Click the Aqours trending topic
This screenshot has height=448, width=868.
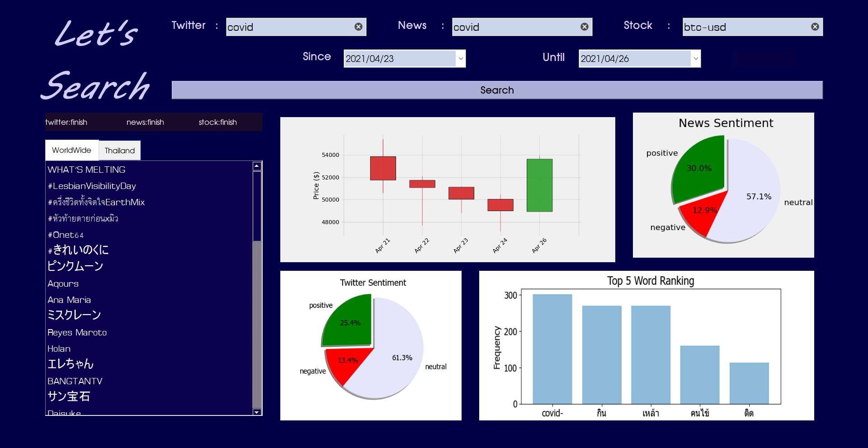pos(63,283)
